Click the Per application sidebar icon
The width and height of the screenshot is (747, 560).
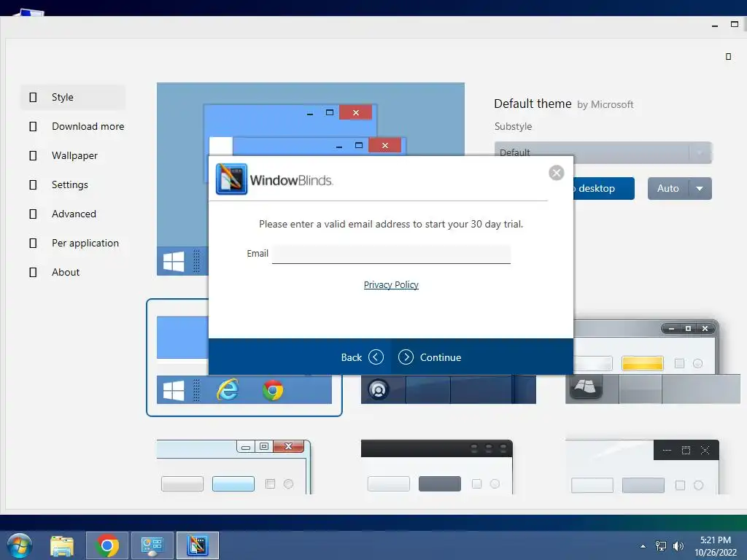tap(33, 243)
